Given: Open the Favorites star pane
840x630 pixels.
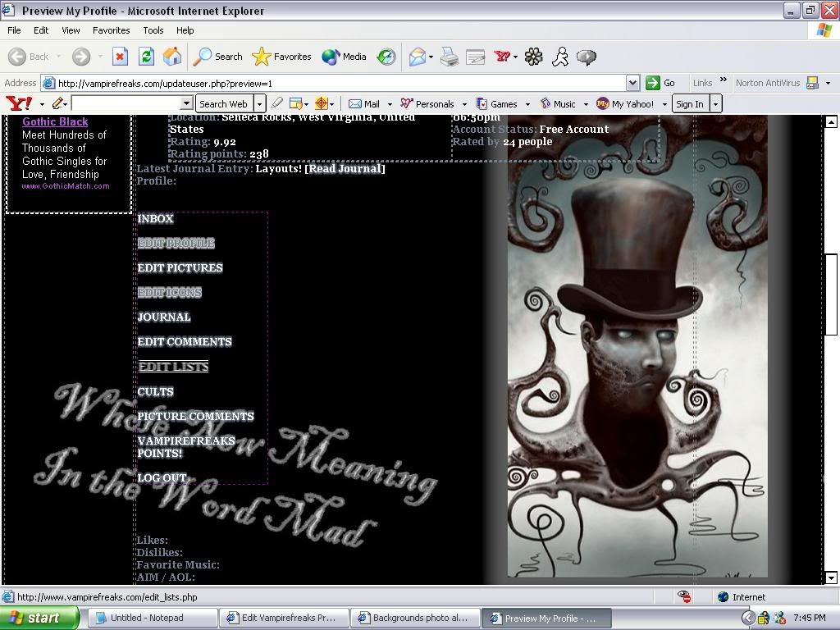Looking at the screenshot, I should [x=281, y=57].
